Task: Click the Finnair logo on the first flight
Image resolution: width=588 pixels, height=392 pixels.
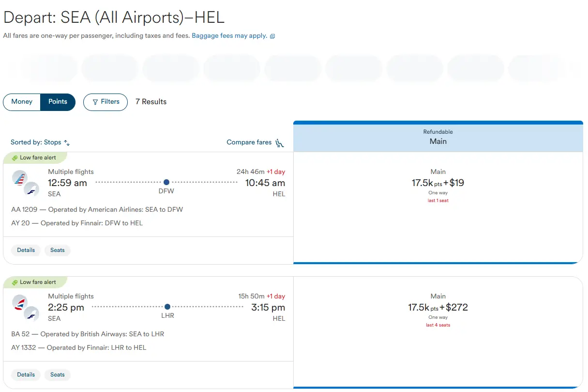Action: [31, 189]
